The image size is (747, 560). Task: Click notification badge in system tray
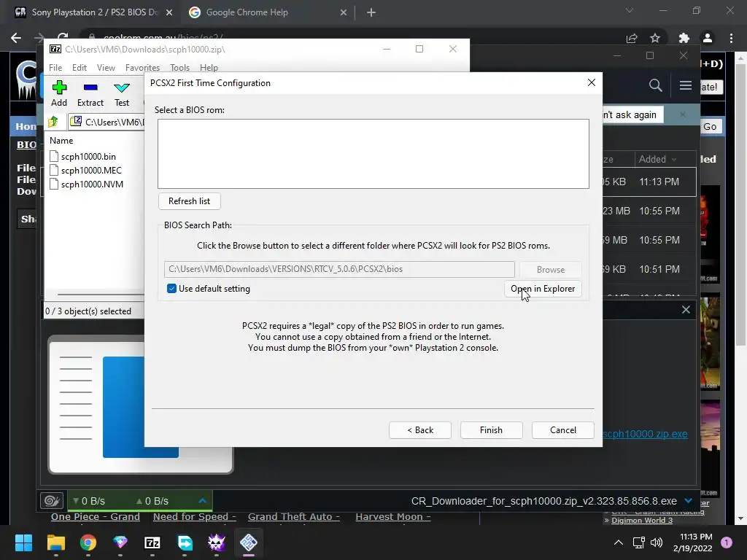click(727, 542)
